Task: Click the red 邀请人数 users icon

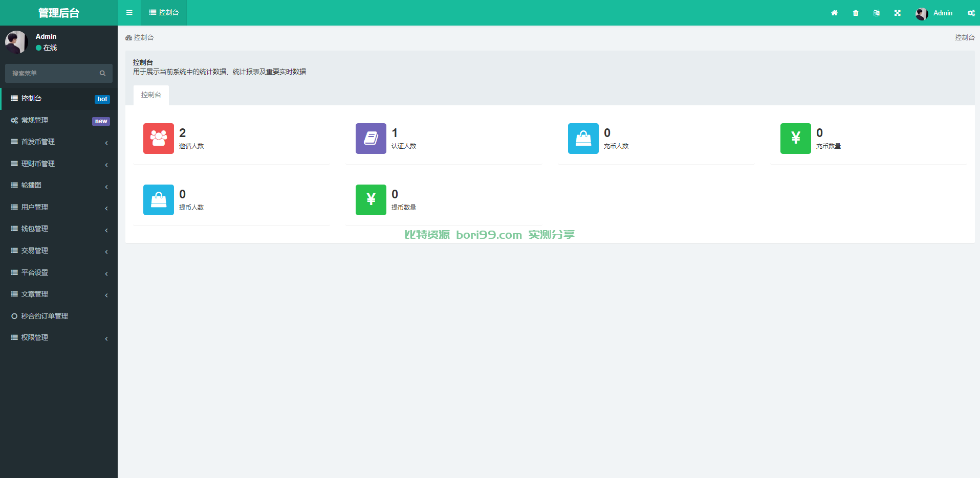Action: (159, 139)
